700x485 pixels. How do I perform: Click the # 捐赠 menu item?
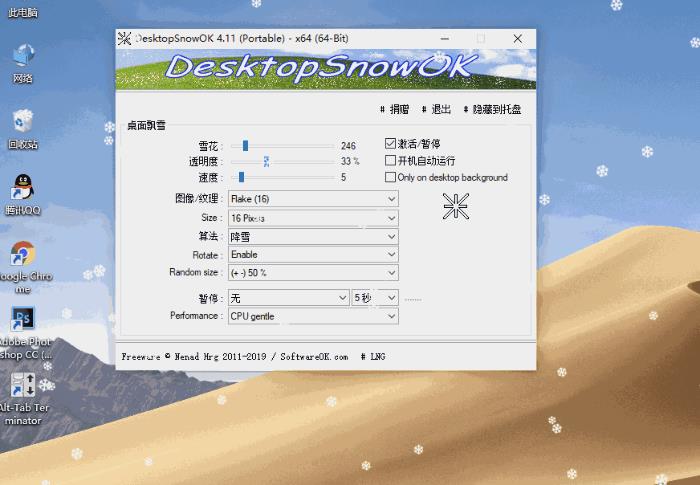tap(394, 109)
